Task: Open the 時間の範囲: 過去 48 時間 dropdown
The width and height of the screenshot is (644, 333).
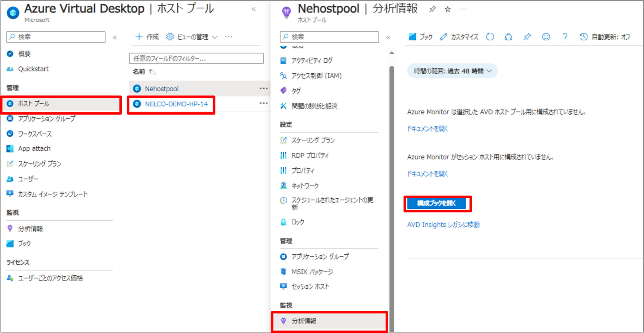Action: [x=452, y=71]
